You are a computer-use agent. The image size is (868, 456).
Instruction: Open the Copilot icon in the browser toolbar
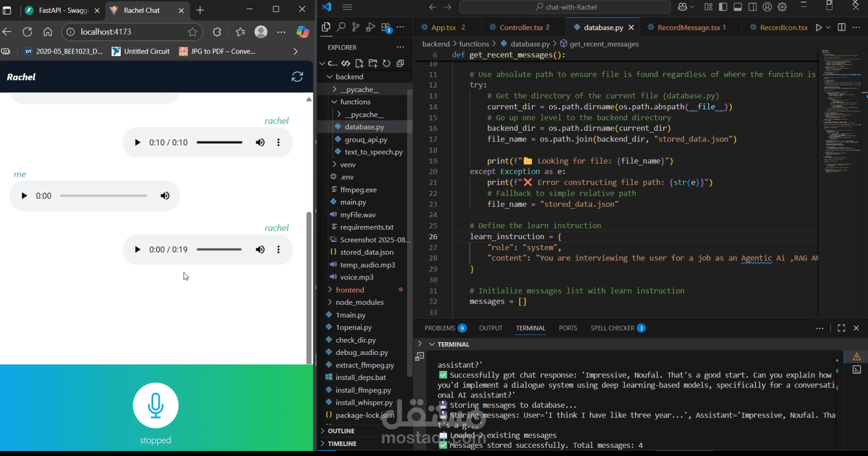(x=302, y=32)
